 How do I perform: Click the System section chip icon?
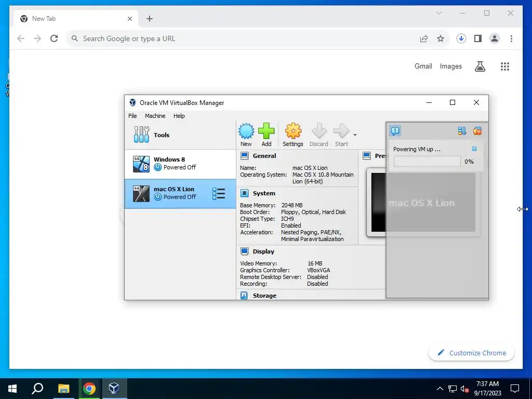(x=244, y=193)
